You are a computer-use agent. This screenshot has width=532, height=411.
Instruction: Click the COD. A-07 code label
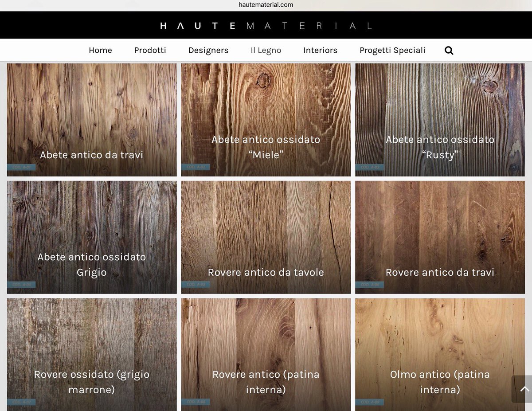21,402
